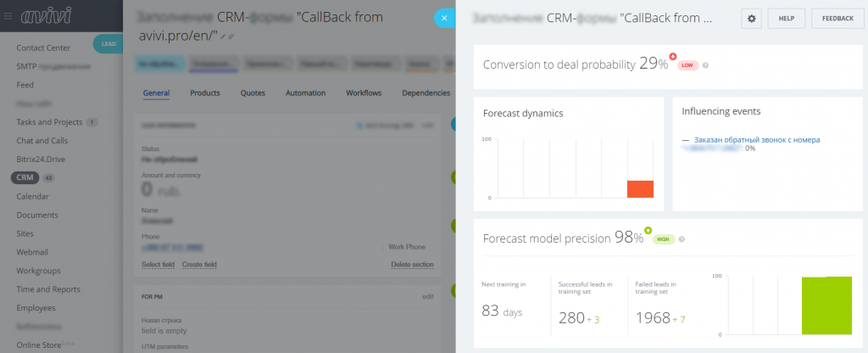Click the help question mark beside LOW badge
The image size is (868, 353).
click(x=706, y=65)
